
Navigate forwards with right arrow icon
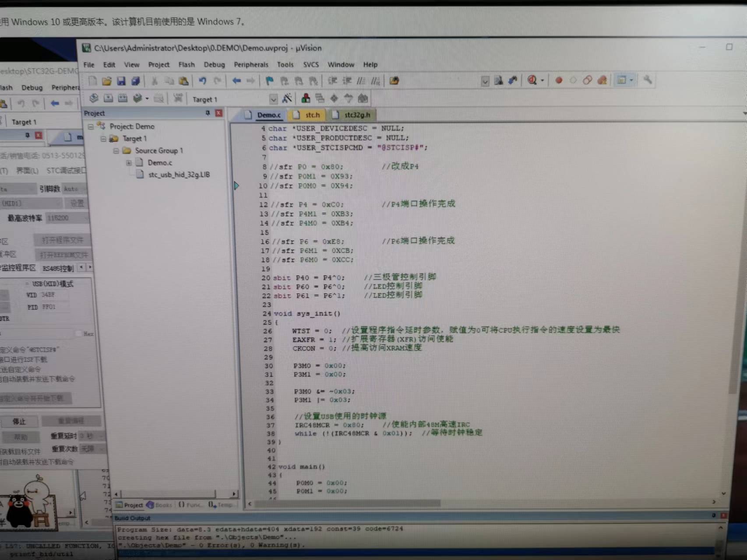click(x=251, y=80)
